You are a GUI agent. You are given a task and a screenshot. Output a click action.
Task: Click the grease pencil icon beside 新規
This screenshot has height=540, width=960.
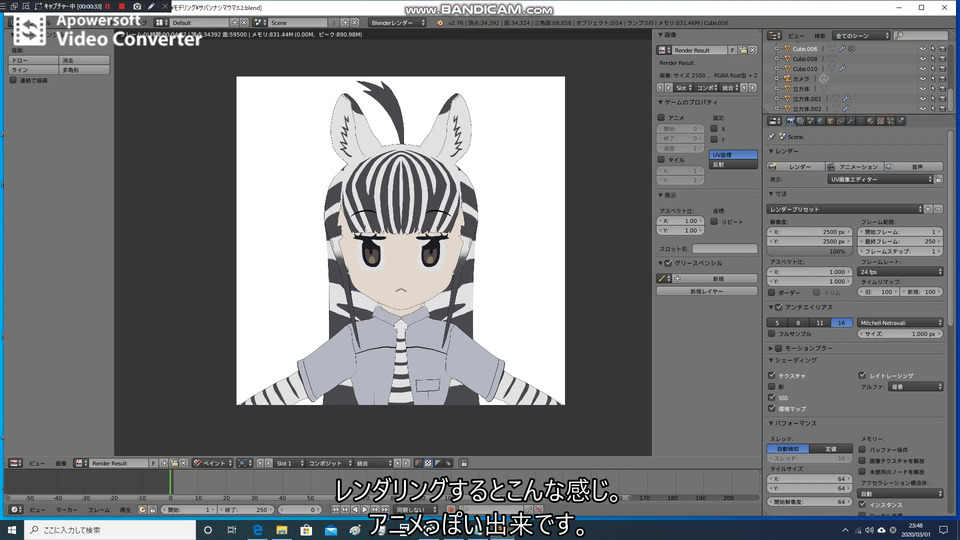point(662,279)
